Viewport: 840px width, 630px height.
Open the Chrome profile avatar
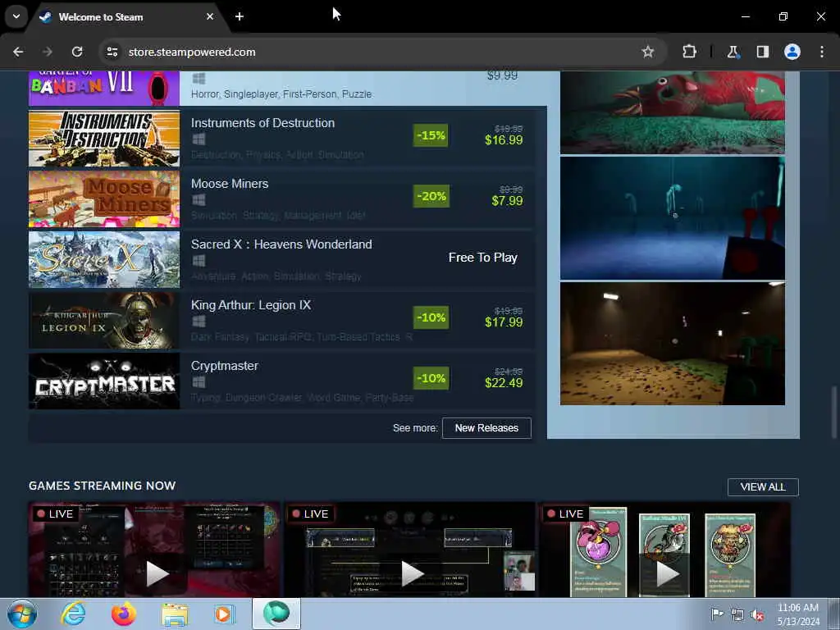click(792, 52)
